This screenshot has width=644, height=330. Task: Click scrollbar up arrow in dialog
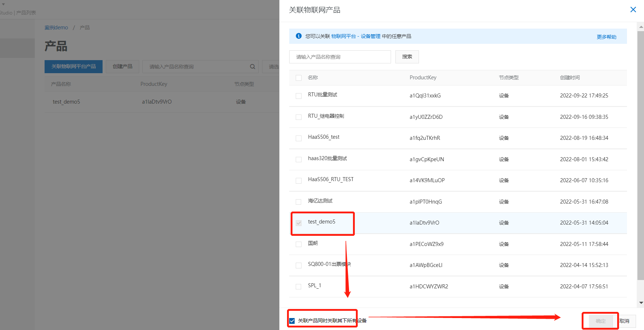[641, 27]
